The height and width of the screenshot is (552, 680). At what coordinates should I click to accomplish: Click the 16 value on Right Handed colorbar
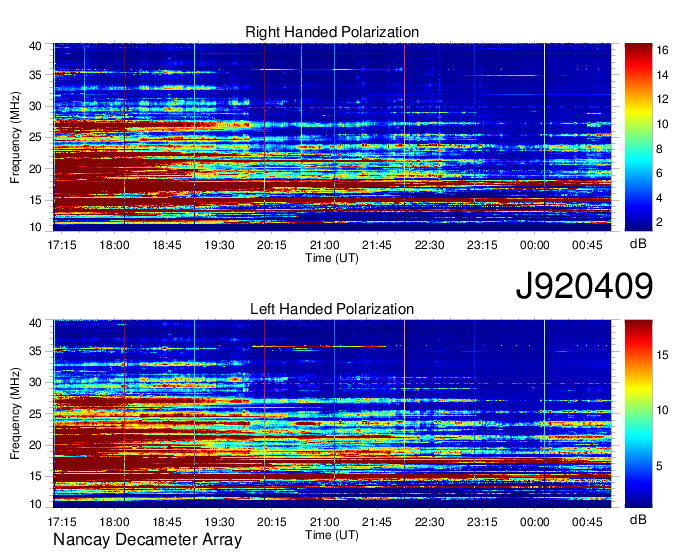click(662, 50)
